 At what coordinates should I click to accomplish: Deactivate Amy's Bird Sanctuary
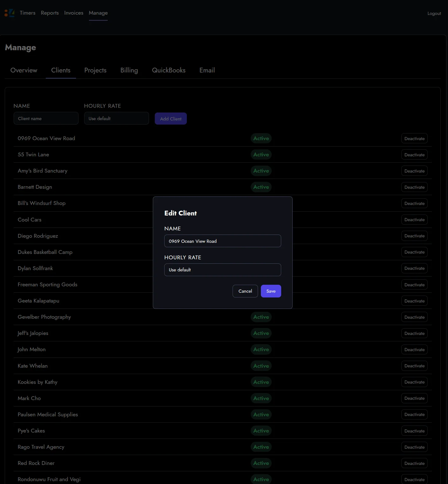coord(414,171)
